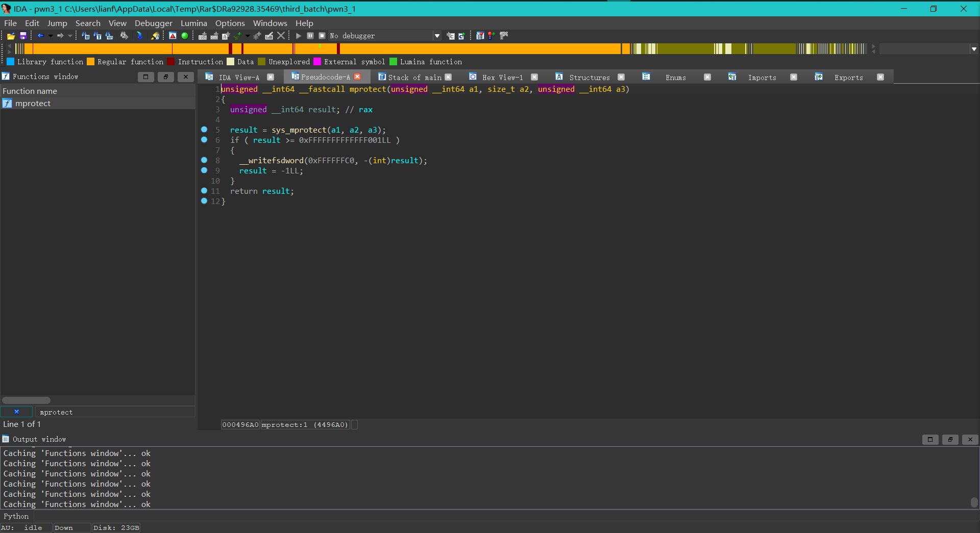980x533 pixels.
Task: Open the Jump menu
Action: click(57, 23)
